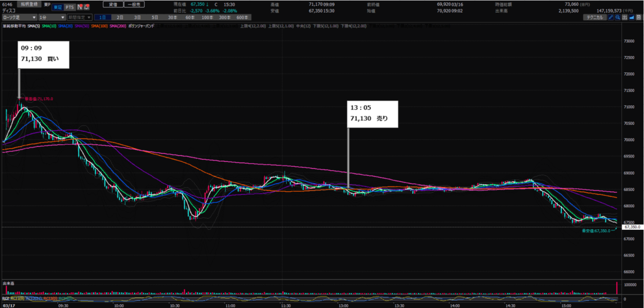Viewport: 644px width, 308px height.
Task: Expand the 期間指定 period dropdown
Action: click(79, 17)
